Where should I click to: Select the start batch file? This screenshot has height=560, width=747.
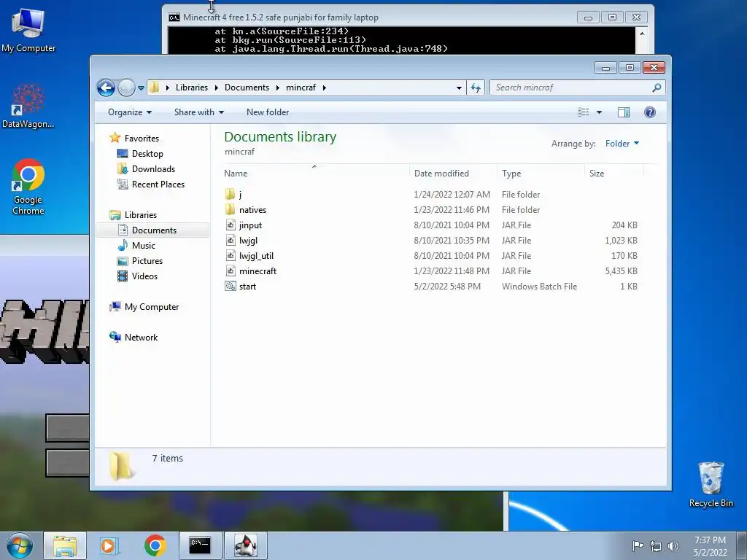[247, 286]
